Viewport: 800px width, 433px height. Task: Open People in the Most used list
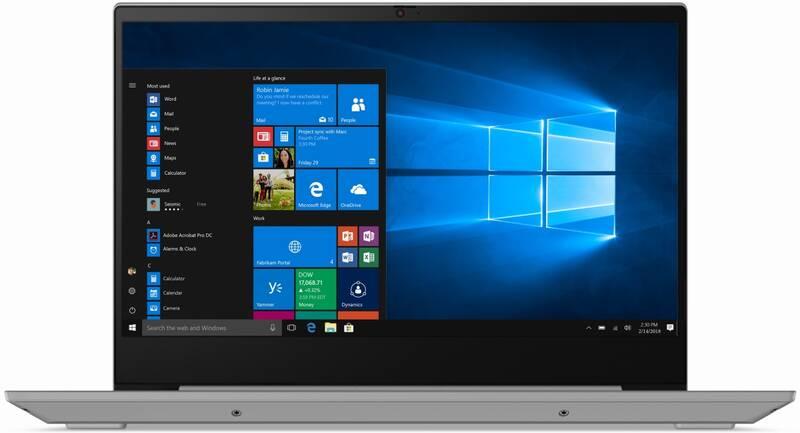click(x=163, y=129)
